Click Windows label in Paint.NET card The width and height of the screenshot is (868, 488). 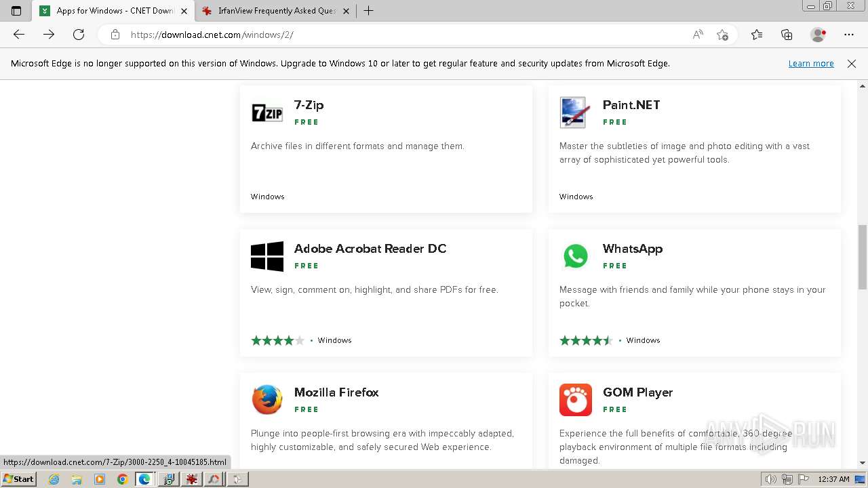(x=576, y=197)
